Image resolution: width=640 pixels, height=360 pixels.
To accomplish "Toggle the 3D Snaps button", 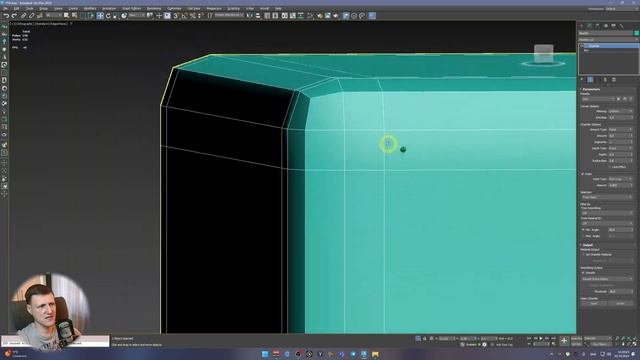I will (x=176, y=16).
